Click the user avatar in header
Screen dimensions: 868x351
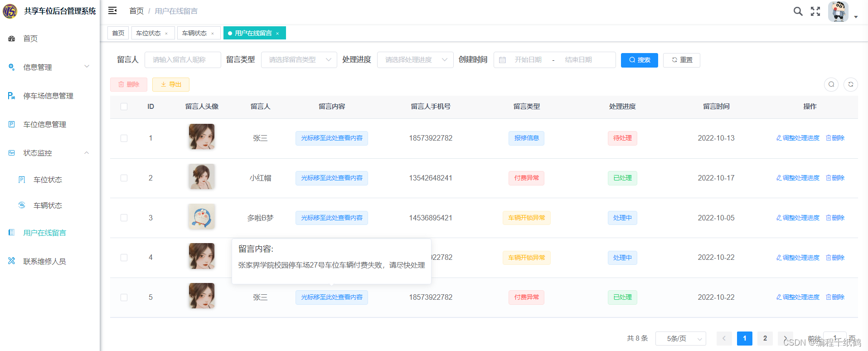tap(838, 11)
